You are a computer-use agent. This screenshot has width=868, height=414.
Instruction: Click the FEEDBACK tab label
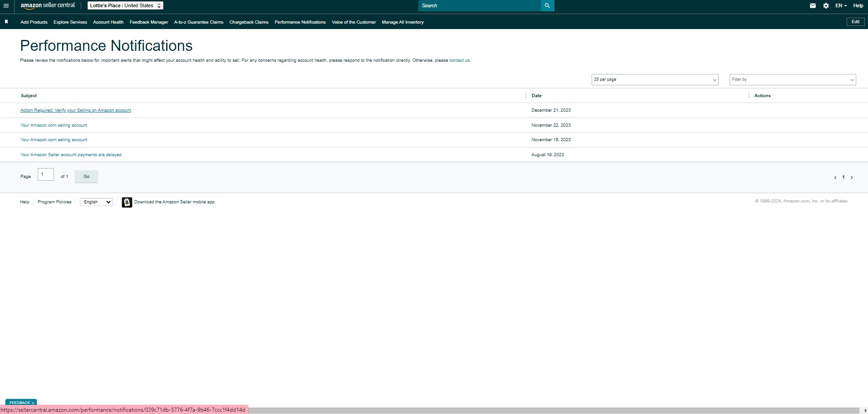pos(20,403)
